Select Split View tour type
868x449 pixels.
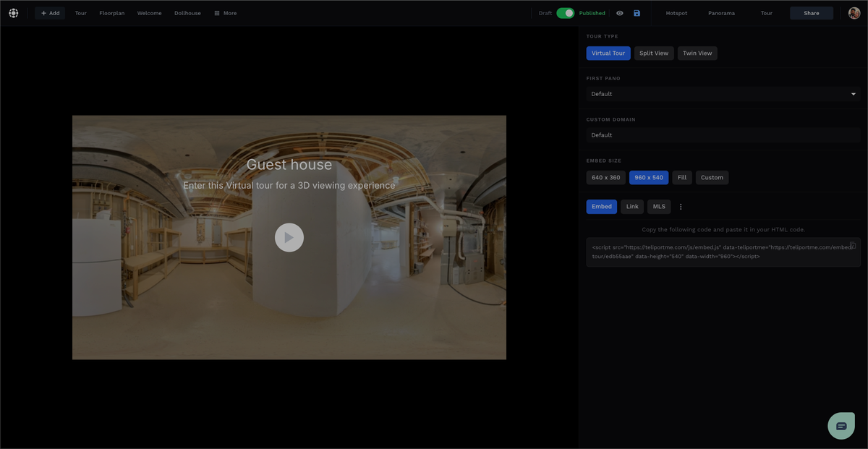pos(654,53)
